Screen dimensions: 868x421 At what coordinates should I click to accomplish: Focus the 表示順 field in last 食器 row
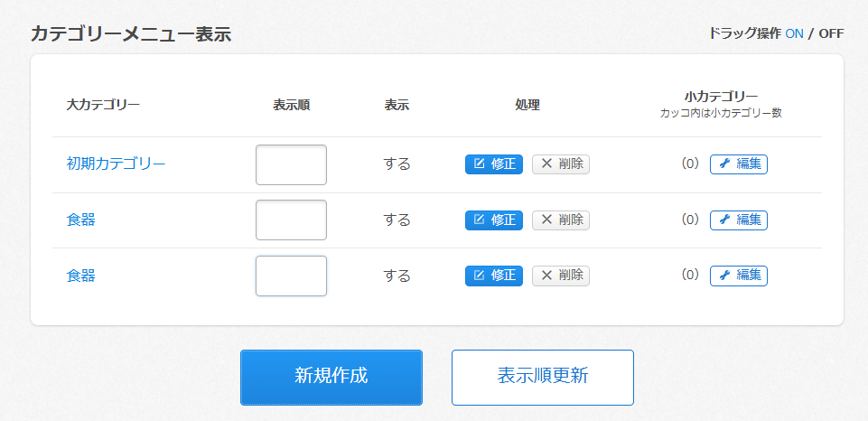pos(291,276)
